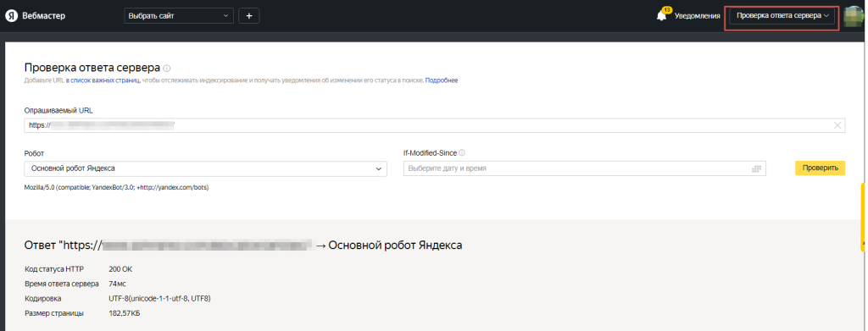This screenshot has height=331, width=868.
Task: Open the calendar picker icon
Action: [757, 168]
